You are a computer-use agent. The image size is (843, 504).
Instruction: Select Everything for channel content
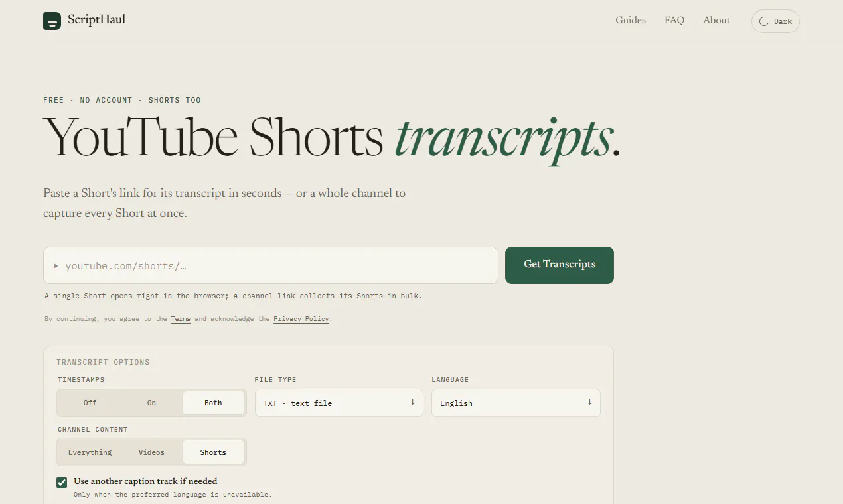click(x=90, y=452)
